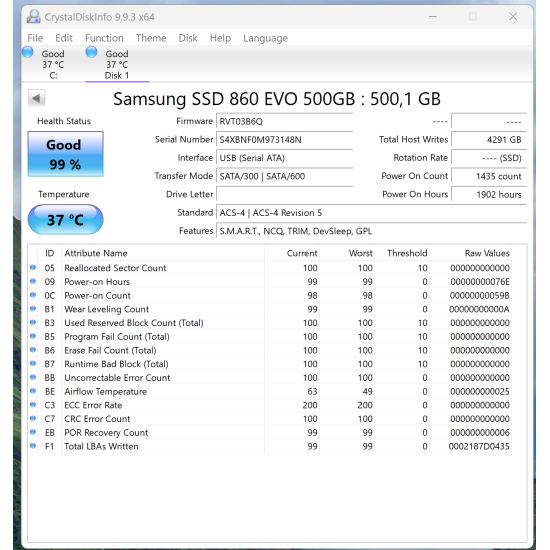Click the Transfer Mode field
Screen dimensions: 550x550
284,176
